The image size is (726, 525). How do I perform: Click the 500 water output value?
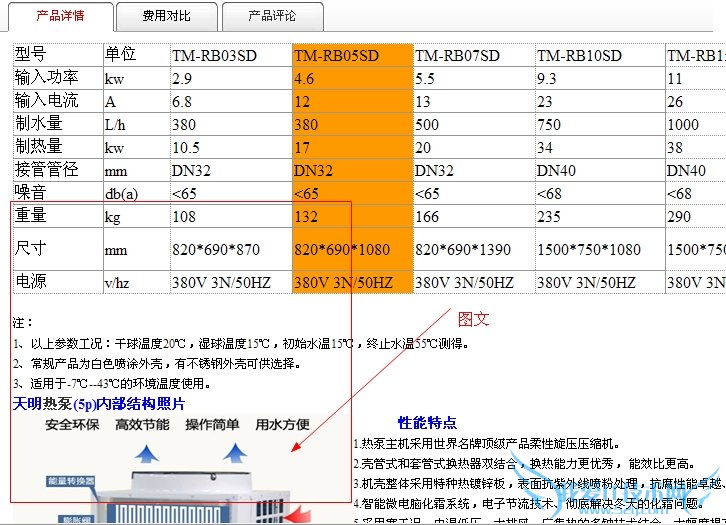pyautogui.click(x=427, y=125)
